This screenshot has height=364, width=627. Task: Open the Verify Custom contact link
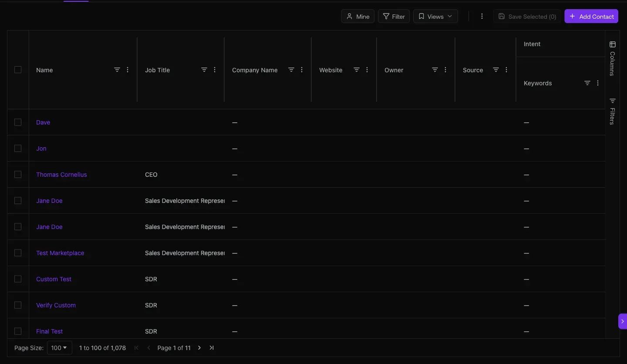coord(56,305)
